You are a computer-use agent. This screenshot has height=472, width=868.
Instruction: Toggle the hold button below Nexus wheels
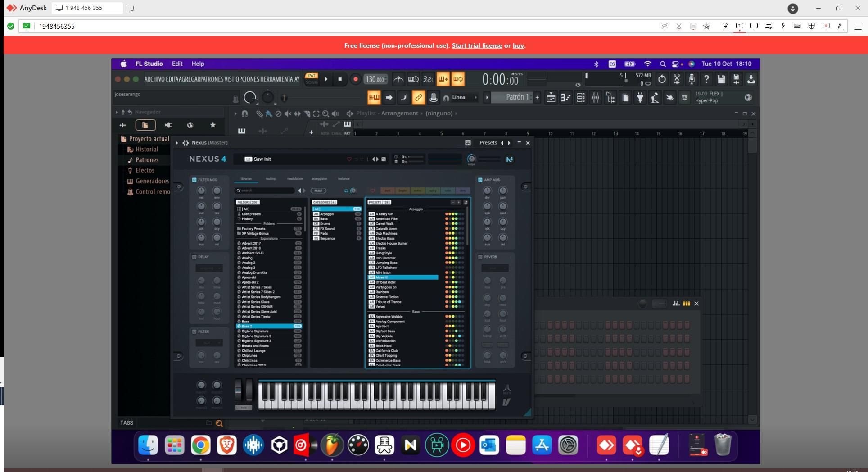click(244, 408)
